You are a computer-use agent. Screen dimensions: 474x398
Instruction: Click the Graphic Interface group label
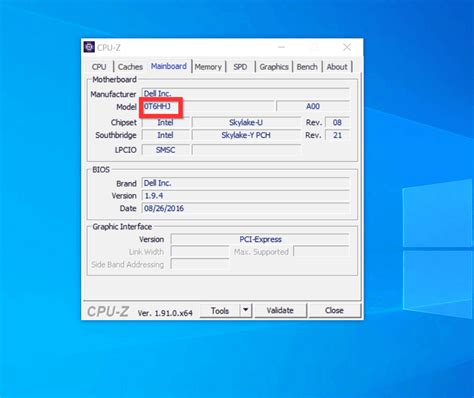pyautogui.click(x=122, y=227)
